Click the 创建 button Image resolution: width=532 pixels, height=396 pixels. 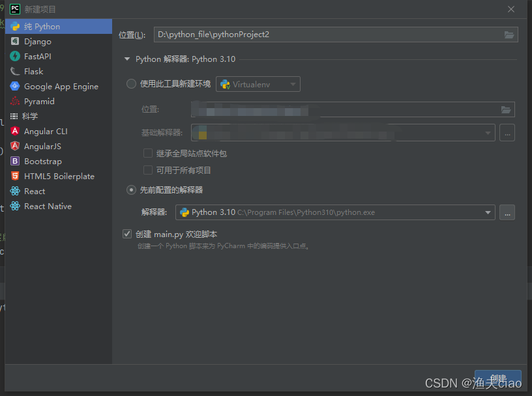tap(498, 378)
